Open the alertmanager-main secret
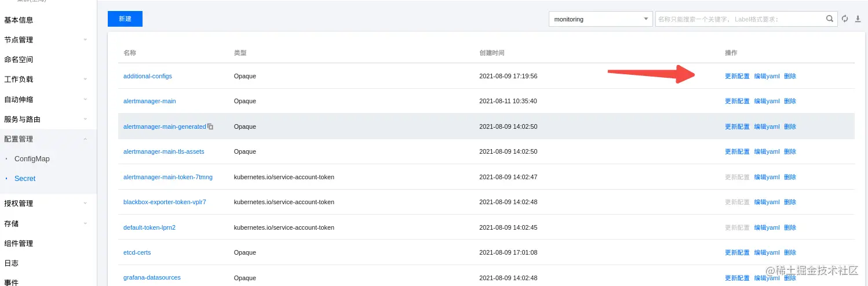The height and width of the screenshot is (286, 868). (149, 101)
